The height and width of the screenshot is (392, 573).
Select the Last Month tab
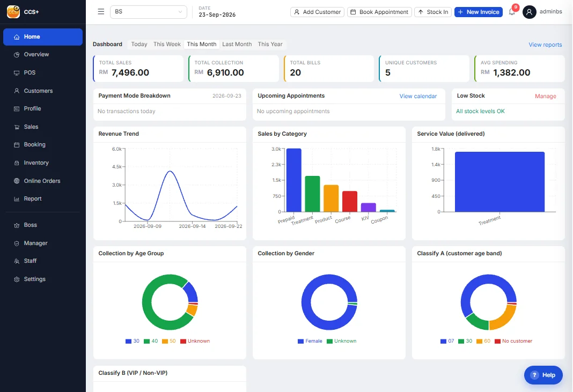tap(237, 44)
